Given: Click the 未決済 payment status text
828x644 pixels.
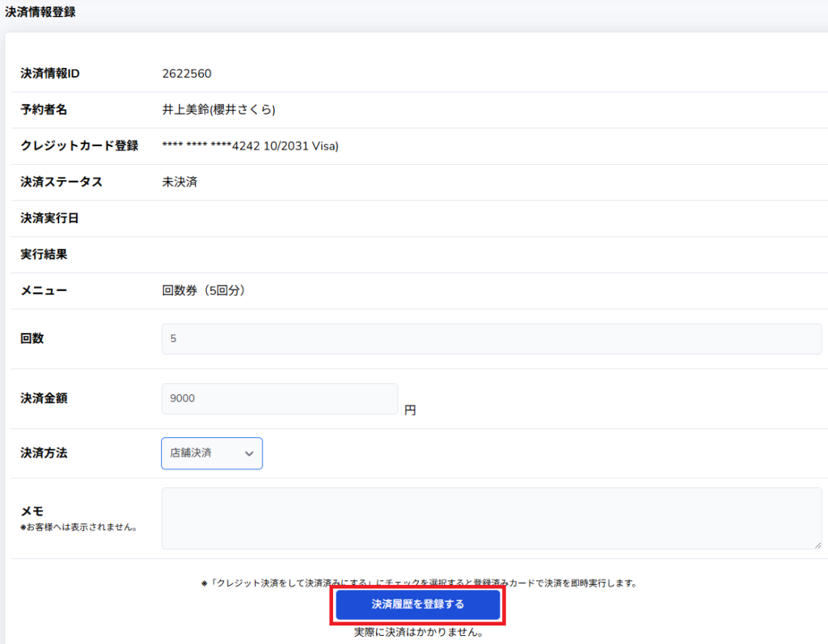Looking at the screenshot, I should pyautogui.click(x=180, y=182).
